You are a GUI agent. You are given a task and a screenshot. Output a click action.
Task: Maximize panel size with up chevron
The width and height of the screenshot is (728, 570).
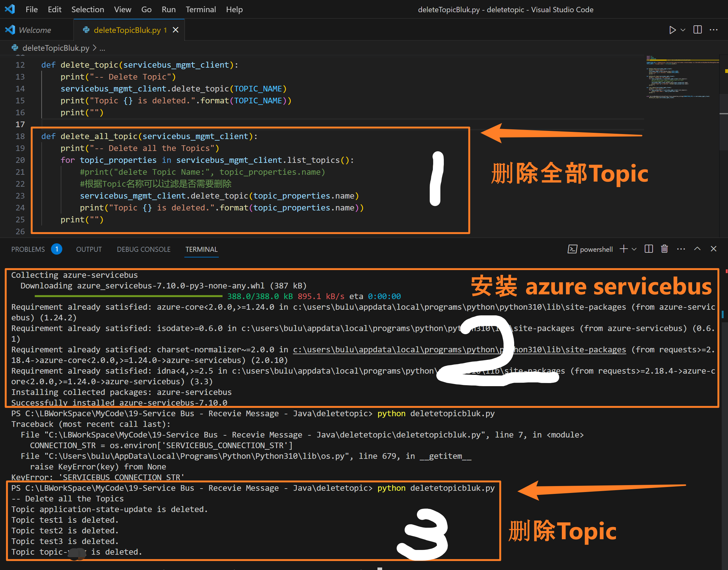pos(697,249)
